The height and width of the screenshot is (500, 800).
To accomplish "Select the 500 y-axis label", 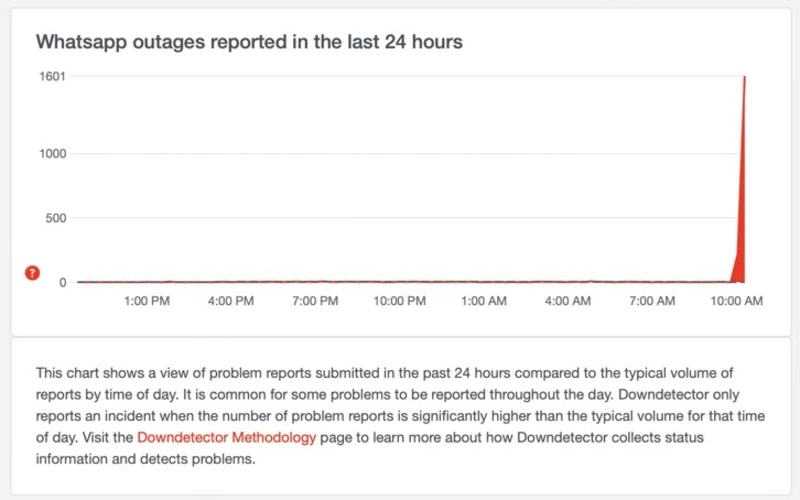I will 56,218.
